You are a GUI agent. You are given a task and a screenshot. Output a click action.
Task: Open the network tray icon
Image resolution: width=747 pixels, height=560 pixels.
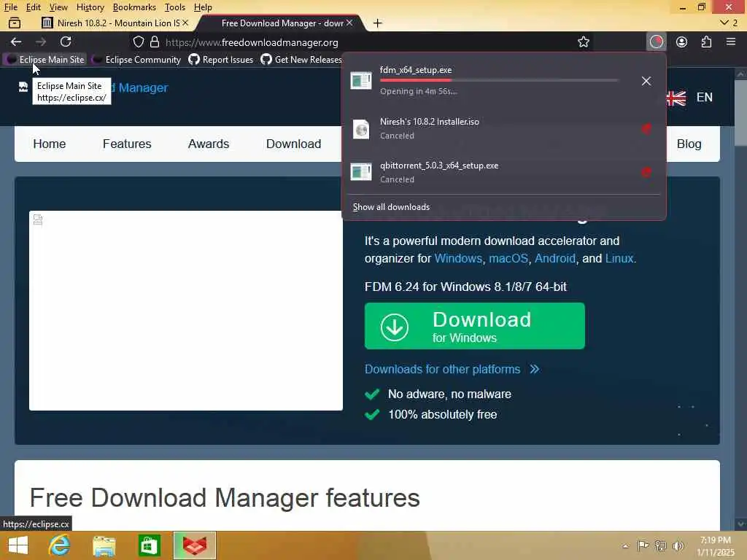(x=660, y=545)
